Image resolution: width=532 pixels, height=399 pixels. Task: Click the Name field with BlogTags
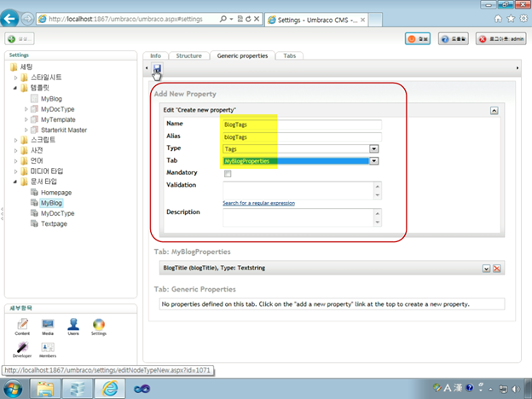[302, 124]
